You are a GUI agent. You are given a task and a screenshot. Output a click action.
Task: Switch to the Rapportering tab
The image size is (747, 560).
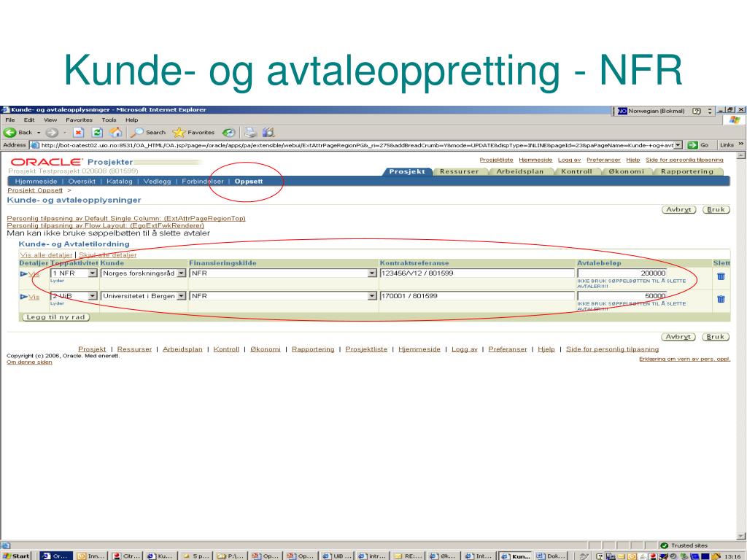click(x=687, y=171)
